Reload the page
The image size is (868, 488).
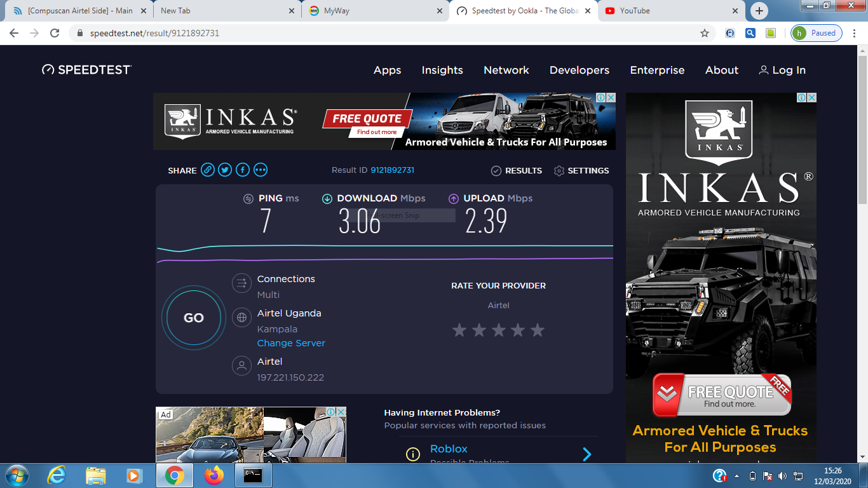55,33
